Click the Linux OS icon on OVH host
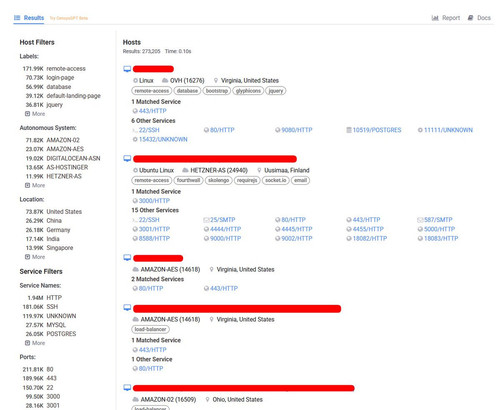The image size is (500, 410). [x=135, y=80]
